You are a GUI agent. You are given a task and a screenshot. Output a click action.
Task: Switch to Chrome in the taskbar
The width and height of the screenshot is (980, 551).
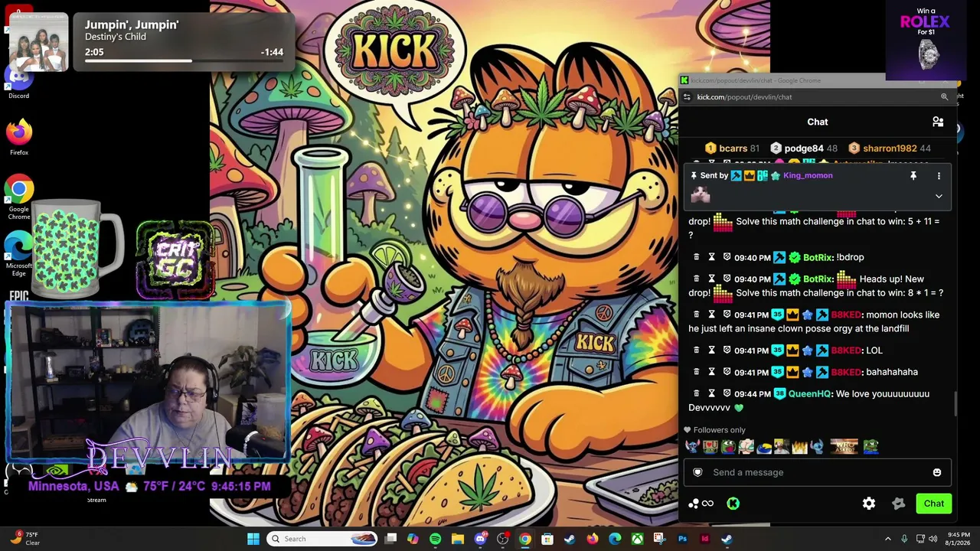(525, 539)
